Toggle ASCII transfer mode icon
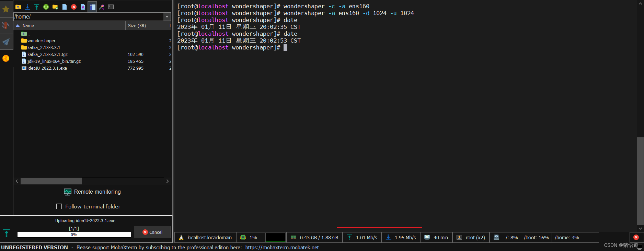 [x=83, y=7]
